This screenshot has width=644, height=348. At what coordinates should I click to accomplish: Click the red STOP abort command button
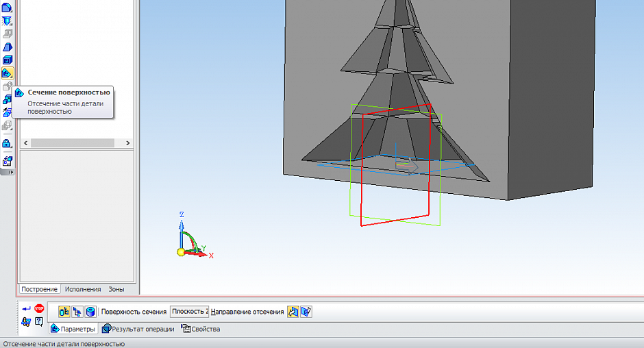pos(39,308)
